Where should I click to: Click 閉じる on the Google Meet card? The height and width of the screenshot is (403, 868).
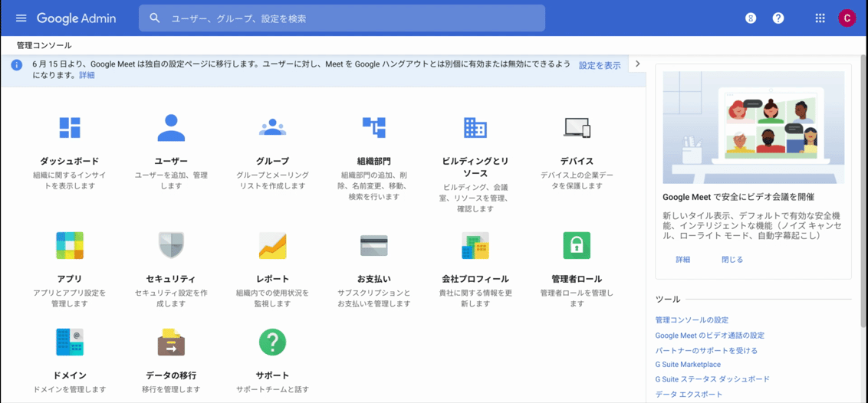pos(732,260)
